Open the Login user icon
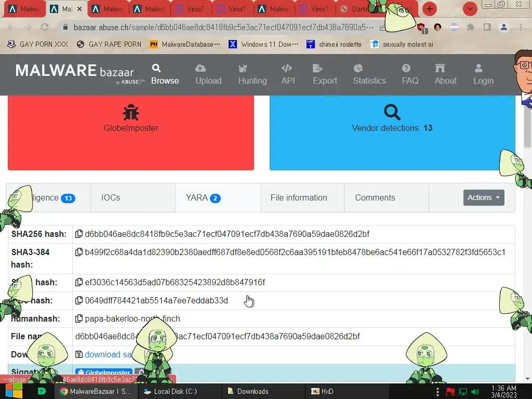532x399 pixels. pyautogui.click(x=478, y=68)
